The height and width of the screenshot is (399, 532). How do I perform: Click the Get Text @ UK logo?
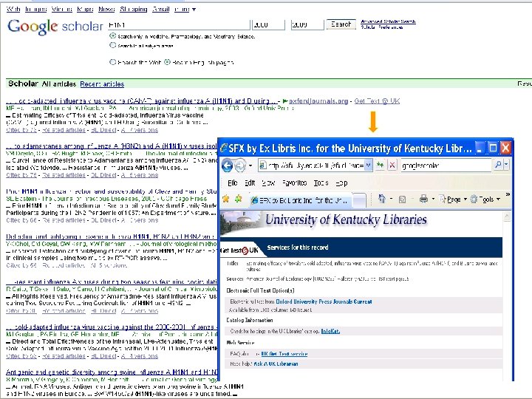coord(240,250)
